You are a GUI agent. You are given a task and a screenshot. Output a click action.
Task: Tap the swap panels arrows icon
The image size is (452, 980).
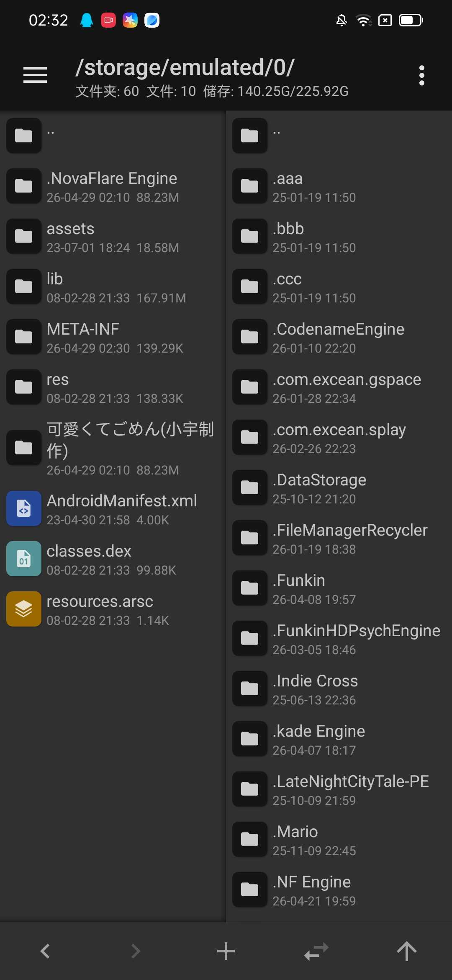click(316, 951)
